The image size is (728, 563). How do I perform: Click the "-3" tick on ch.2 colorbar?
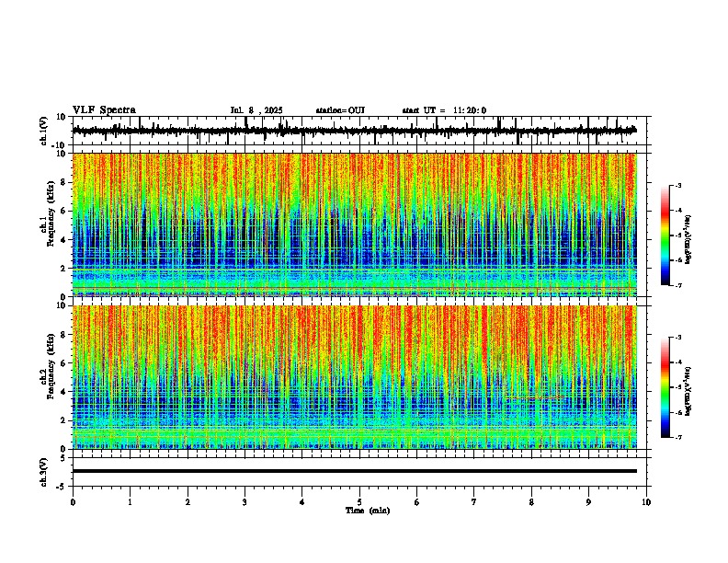tap(677, 338)
